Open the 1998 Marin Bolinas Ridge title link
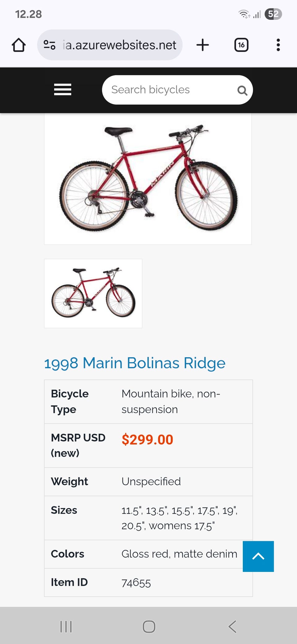Screen dimensions: 297x644 (x=135, y=363)
